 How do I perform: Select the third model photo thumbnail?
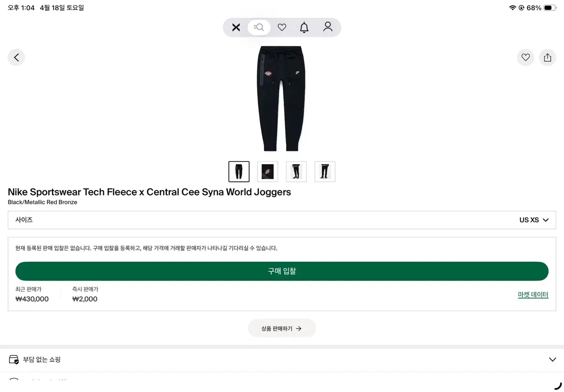point(296,172)
